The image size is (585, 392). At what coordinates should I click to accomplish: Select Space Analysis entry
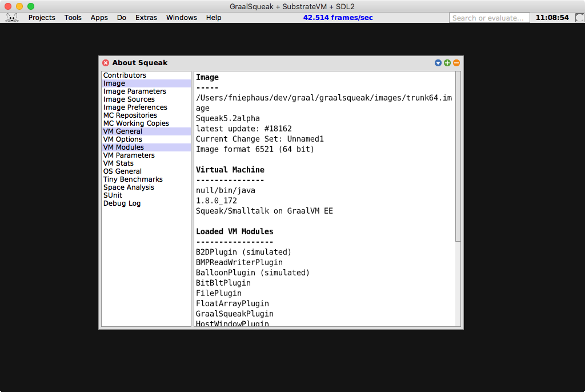coord(146,187)
